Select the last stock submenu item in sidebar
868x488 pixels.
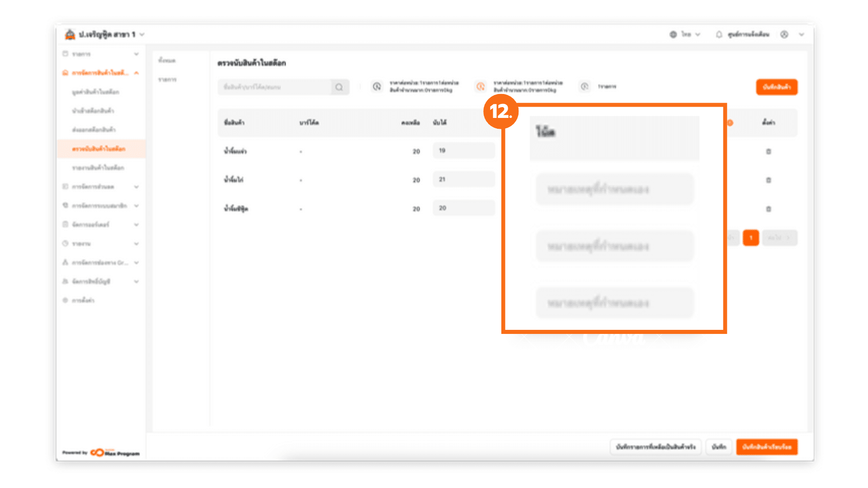98,168
